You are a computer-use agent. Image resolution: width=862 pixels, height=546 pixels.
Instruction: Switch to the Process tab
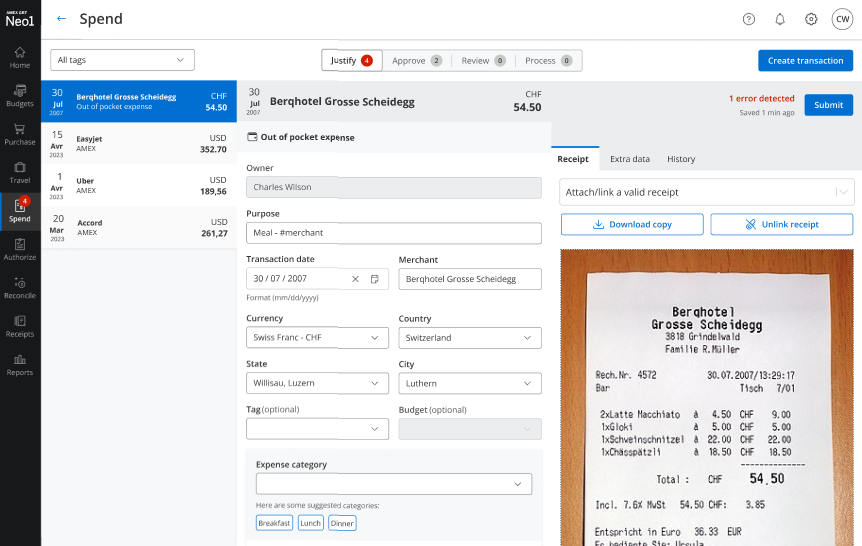point(548,60)
